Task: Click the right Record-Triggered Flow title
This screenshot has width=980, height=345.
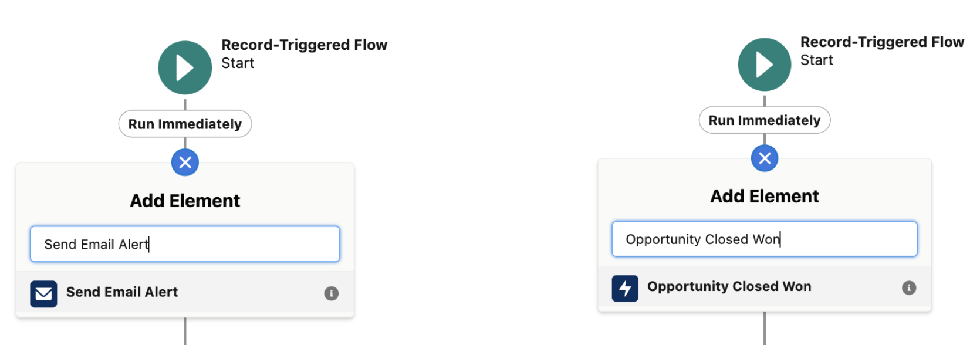Action: coord(883,42)
